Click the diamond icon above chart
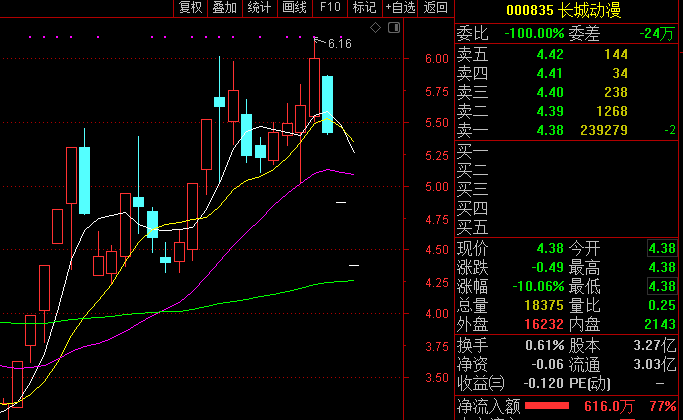The height and width of the screenshot is (420, 683). (x=375, y=28)
